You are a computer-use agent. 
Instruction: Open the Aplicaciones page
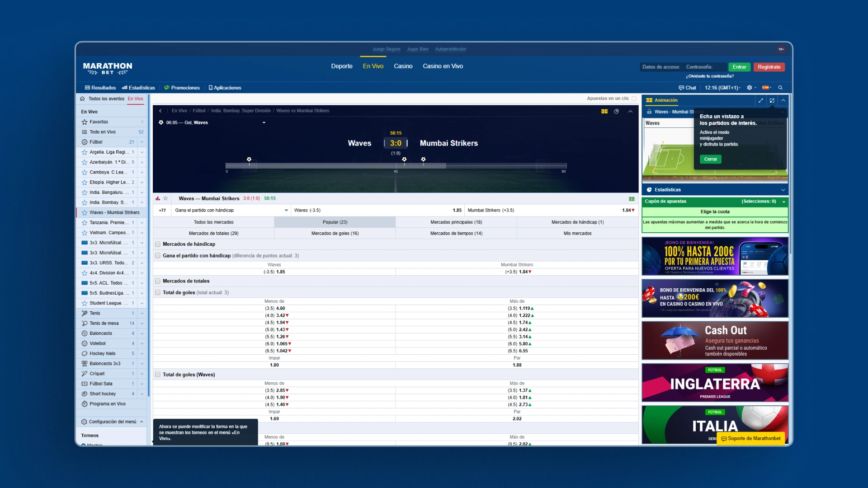[x=225, y=88]
